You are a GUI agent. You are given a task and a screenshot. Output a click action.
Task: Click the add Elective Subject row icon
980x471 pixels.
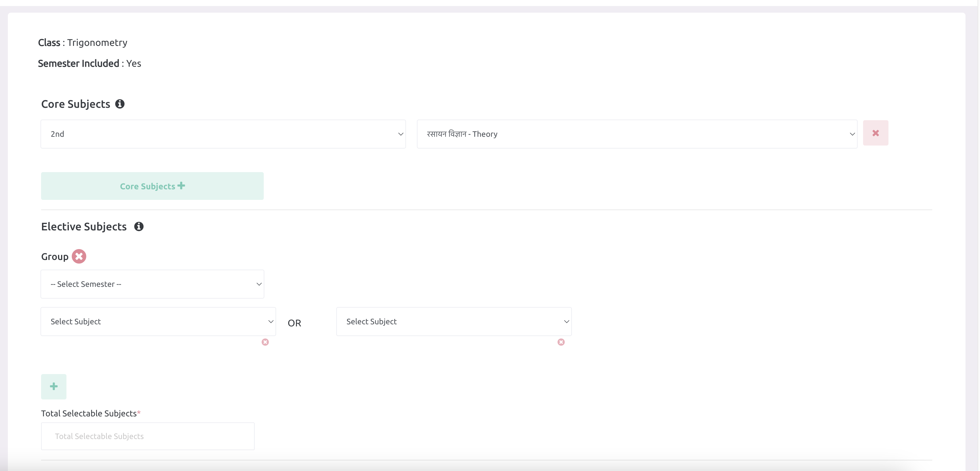(x=54, y=386)
